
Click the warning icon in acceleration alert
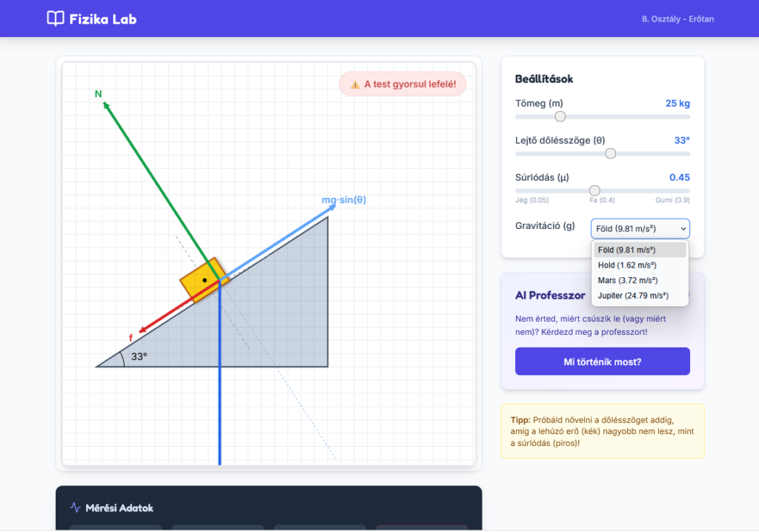pos(355,84)
